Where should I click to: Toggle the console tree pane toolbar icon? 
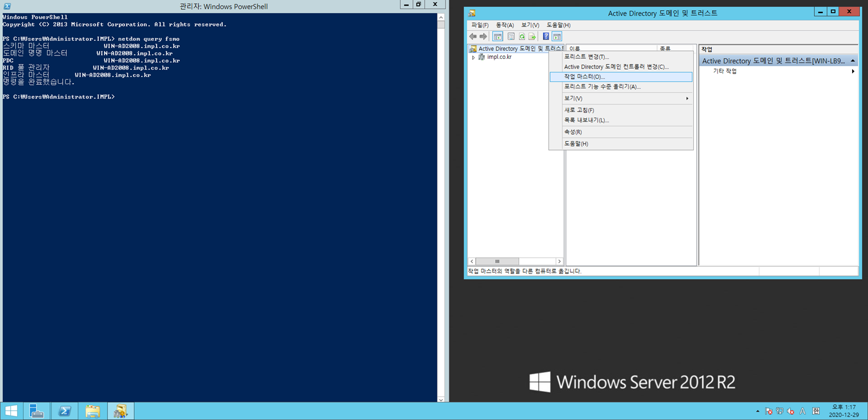click(497, 37)
